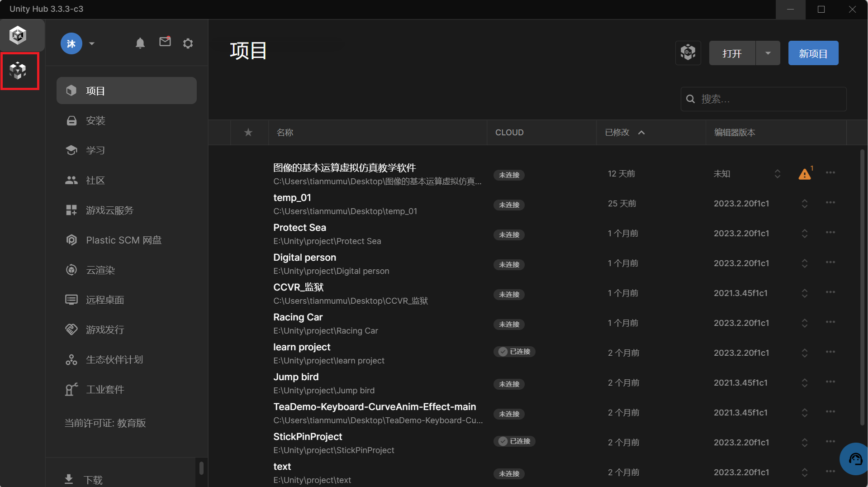Viewport: 868px width, 487px height.
Task: Open the 学习 section
Action: 127,150
